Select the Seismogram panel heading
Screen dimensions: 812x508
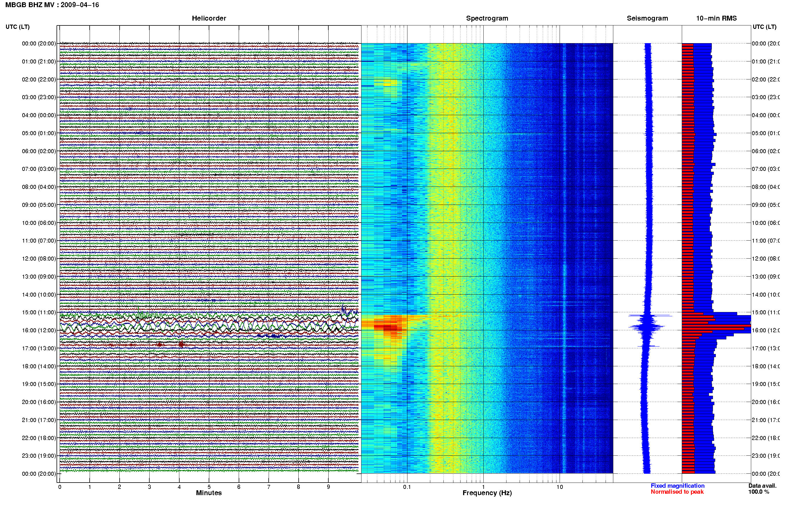(x=647, y=18)
